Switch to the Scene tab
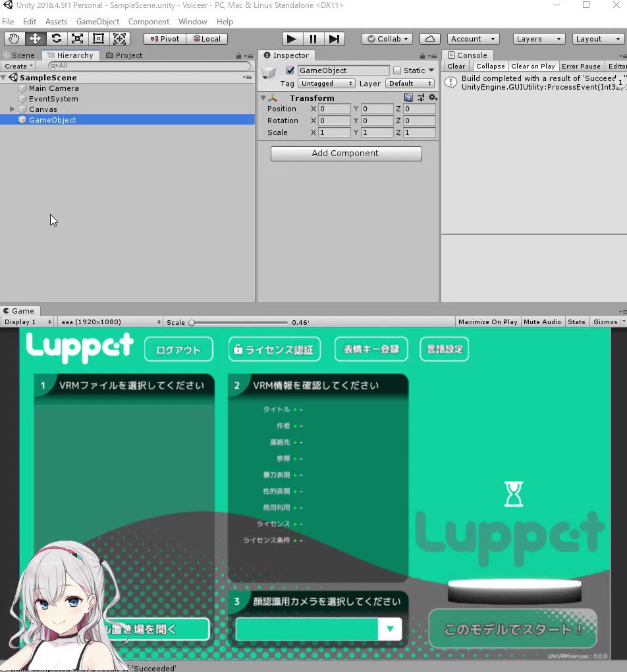Screen dimensions: 627x672 pyautogui.click(x=19, y=56)
